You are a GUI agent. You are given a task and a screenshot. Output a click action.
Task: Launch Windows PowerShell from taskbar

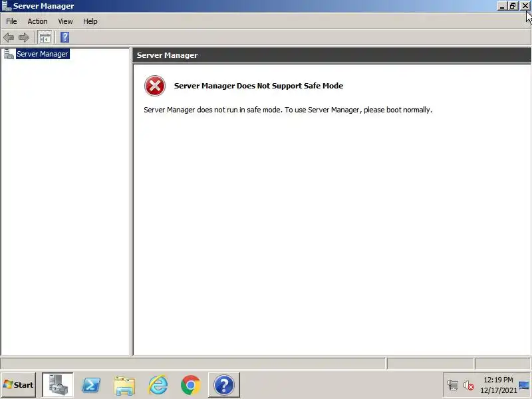click(91, 385)
